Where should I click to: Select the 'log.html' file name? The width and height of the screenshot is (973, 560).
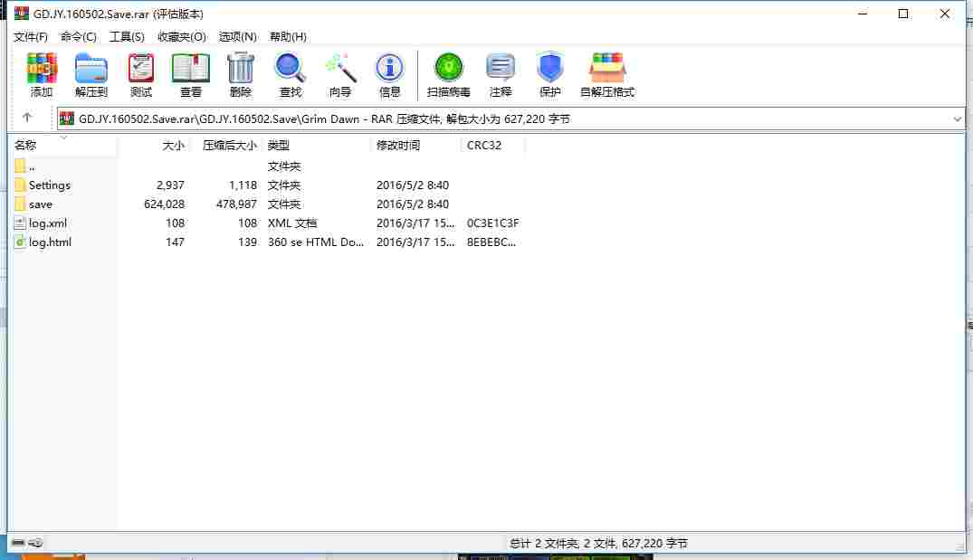click(51, 242)
